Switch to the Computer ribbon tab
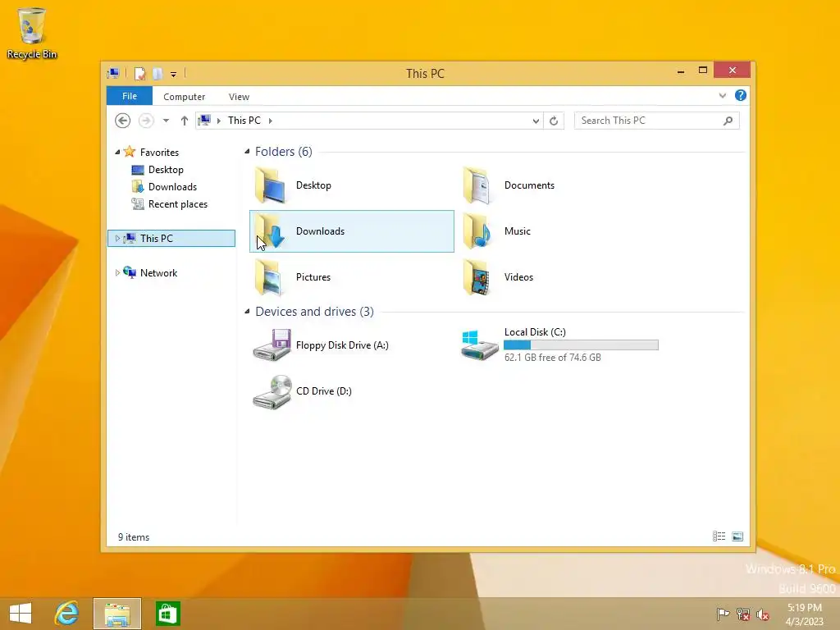The height and width of the screenshot is (630, 840). (x=185, y=97)
